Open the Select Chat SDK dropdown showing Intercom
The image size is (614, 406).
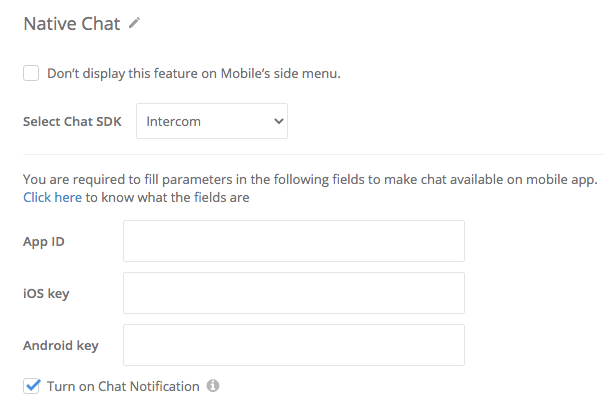212,121
